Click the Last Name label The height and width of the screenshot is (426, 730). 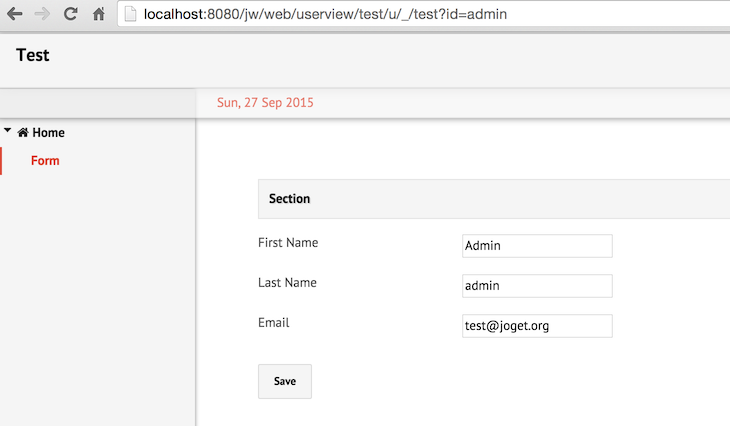(287, 283)
